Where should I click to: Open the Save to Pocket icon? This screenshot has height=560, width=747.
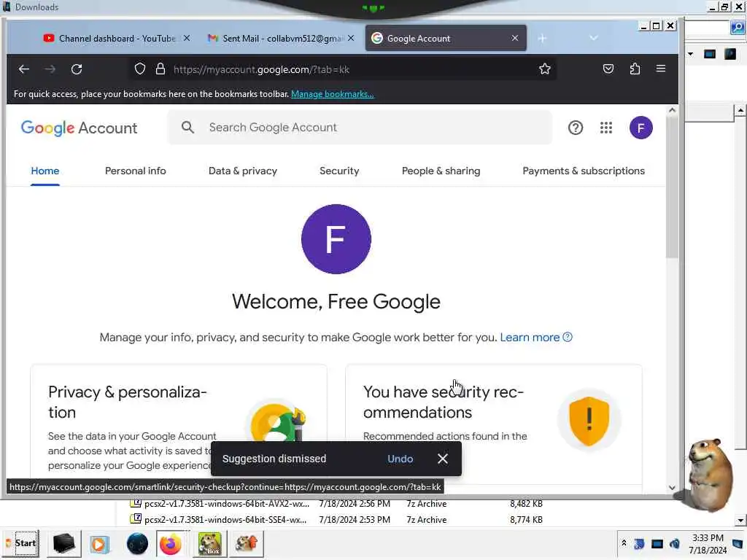pyautogui.click(x=608, y=69)
